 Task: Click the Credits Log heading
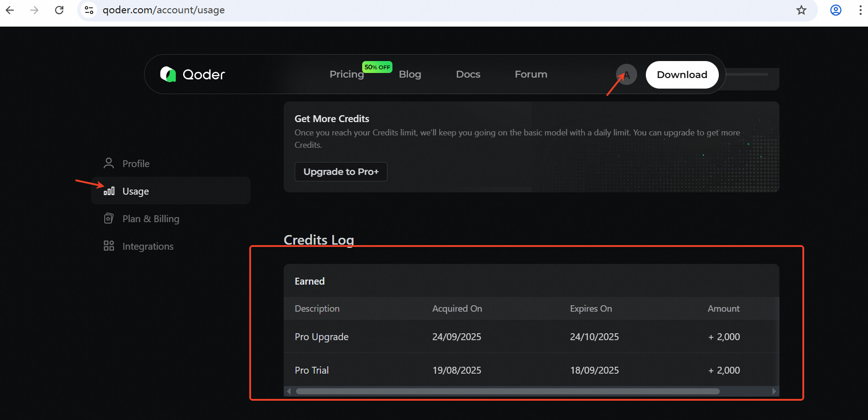coord(319,240)
